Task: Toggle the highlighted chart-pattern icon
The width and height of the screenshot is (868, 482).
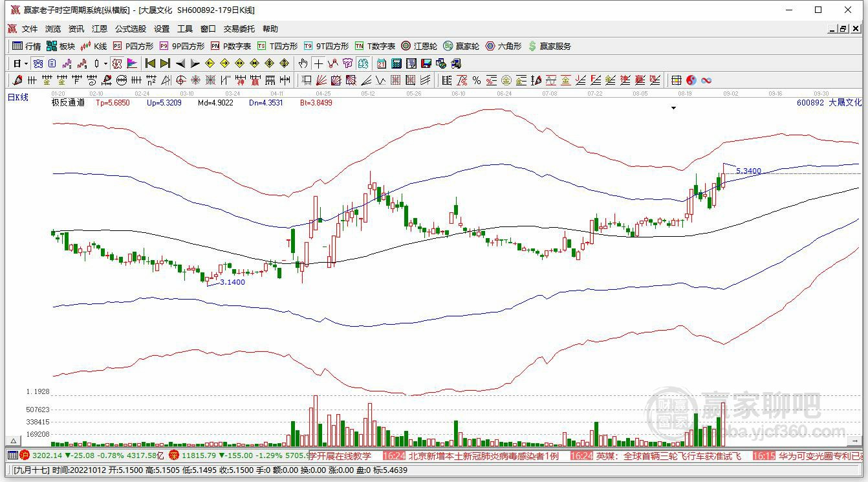Action: coord(117,63)
